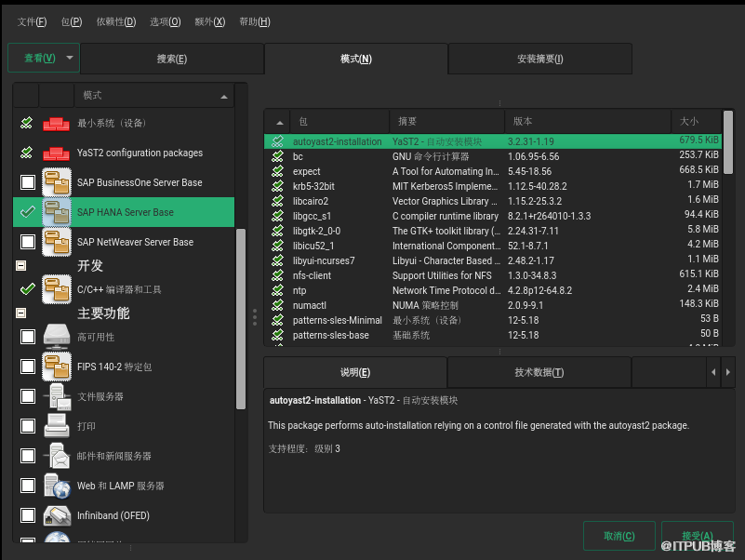Select the 技术数据(T) details tab
Viewport: 745px width, 560px height.
[x=539, y=372]
